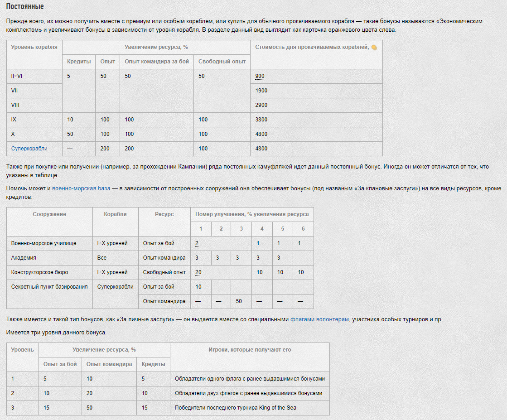
Task: Click the Академия row label
Action: coord(24,258)
